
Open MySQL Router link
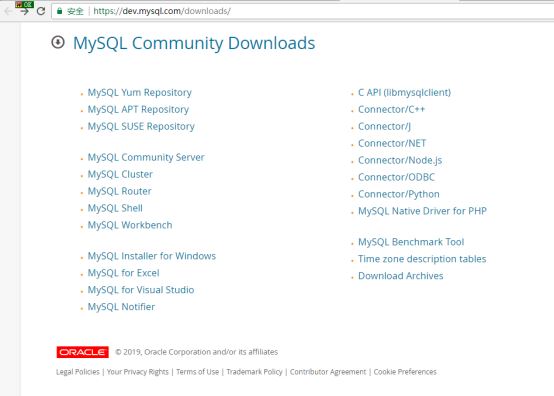(119, 191)
